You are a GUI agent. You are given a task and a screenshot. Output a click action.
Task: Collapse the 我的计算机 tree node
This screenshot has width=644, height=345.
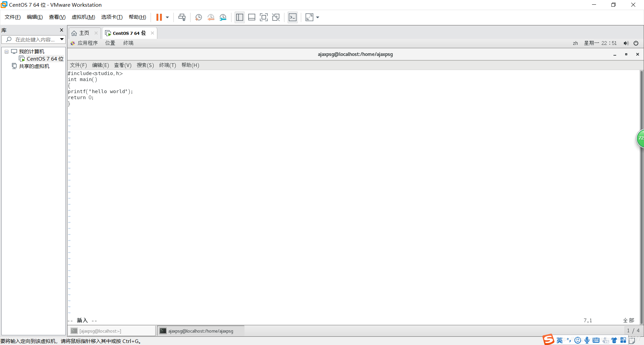click(6, 52)
